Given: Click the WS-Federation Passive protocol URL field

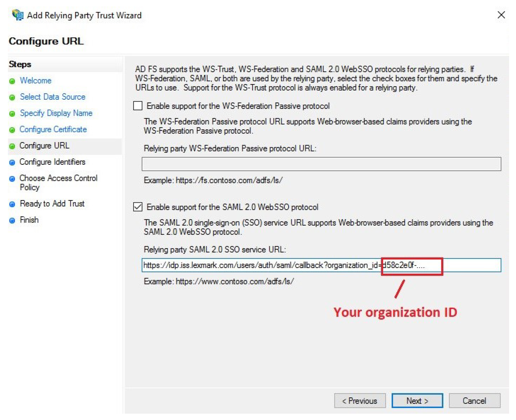Looking at the screenshot, I should pyautogui.click(x=321, y=164).
